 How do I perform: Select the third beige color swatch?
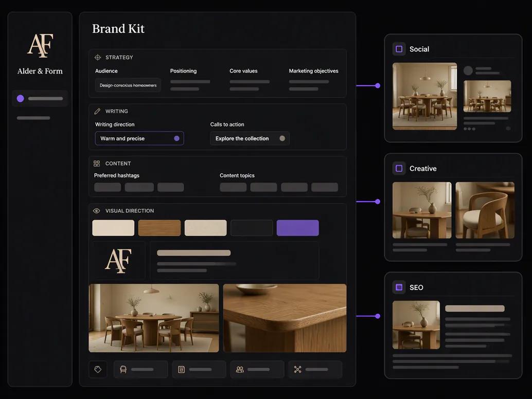pos(206,228)
